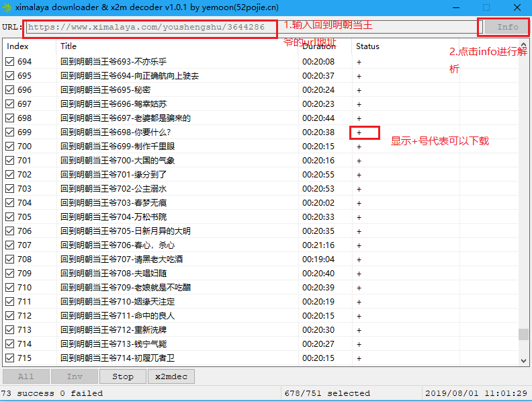Click the index number 710
Image resolution: width=532 pixels, height=402 pixels.
[24, 288]
